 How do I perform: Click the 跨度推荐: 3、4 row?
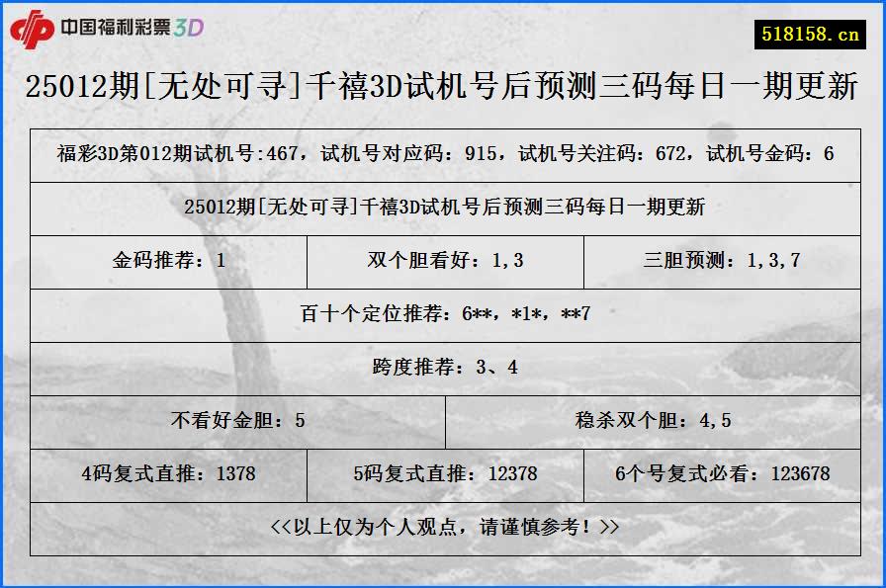pos(443,368)
